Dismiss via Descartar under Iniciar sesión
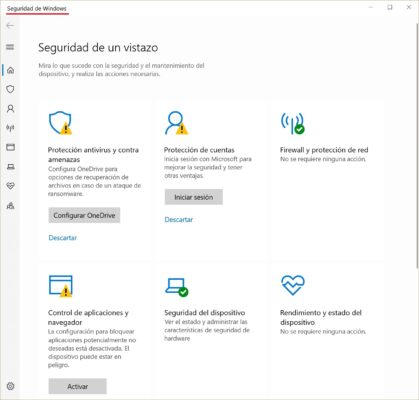This screenshot has height=400, width=419. click(179, 219)
